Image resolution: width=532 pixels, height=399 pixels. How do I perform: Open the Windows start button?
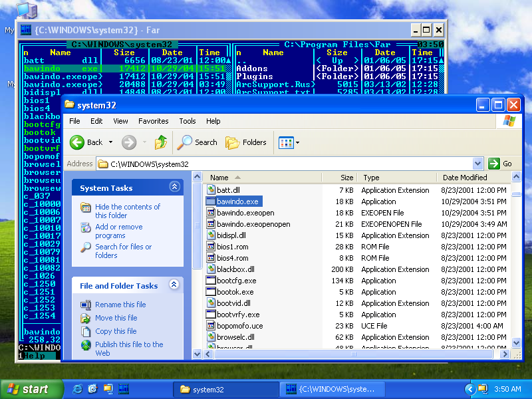pos(31,389)
